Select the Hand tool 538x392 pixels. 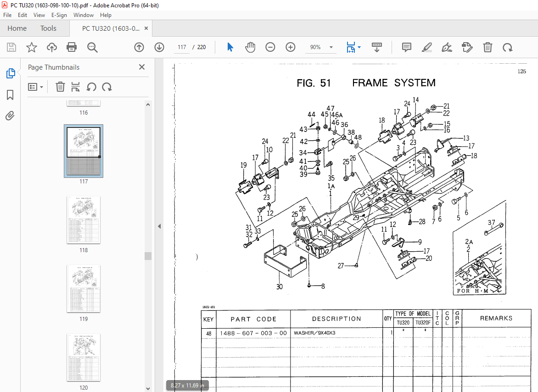pos(250,47)
